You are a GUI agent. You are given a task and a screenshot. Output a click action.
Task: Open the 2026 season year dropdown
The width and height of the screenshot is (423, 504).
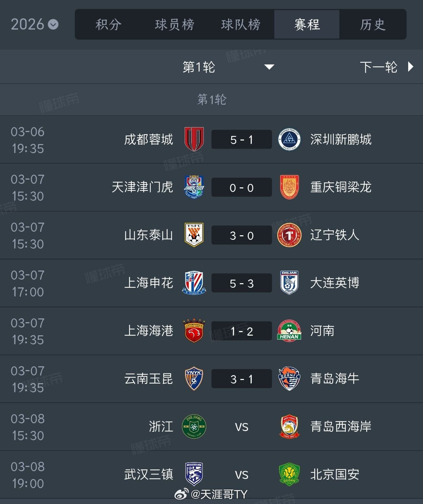(33, 24)
